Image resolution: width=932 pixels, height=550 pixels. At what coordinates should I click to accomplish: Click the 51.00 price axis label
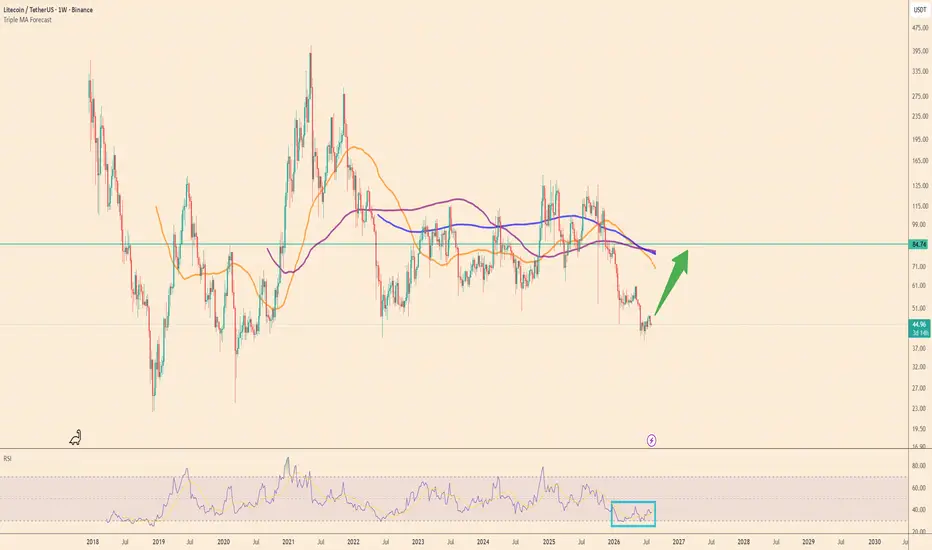coord(920,308)
